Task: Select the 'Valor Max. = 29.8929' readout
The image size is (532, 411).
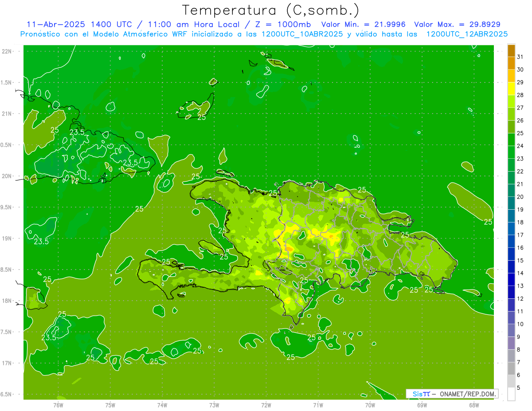Action: [458, 24]
